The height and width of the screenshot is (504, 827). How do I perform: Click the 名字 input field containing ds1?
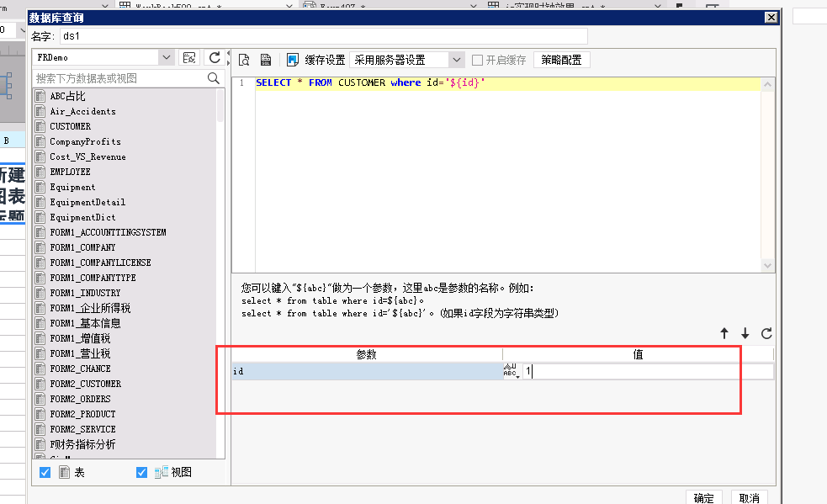click(x=323, y=36)
